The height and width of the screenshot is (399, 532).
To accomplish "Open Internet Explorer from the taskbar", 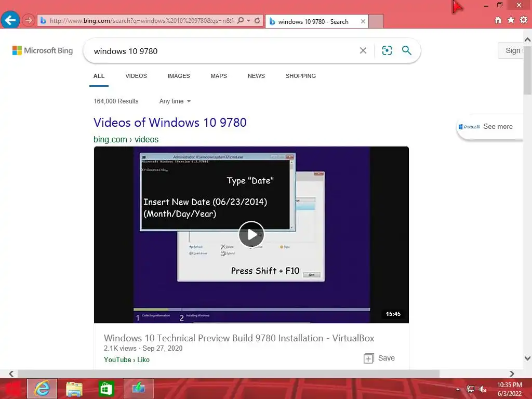I will point(42,389).
